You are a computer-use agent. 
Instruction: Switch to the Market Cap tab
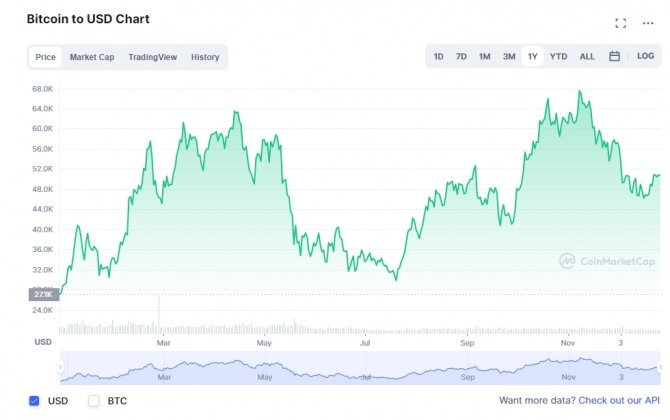pos(92,57)
